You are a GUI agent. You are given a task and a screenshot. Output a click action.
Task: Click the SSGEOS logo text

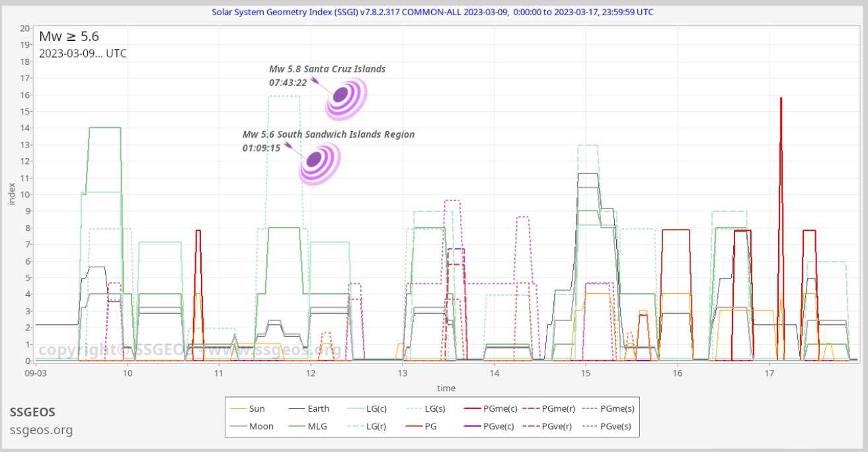coord(32,412)
